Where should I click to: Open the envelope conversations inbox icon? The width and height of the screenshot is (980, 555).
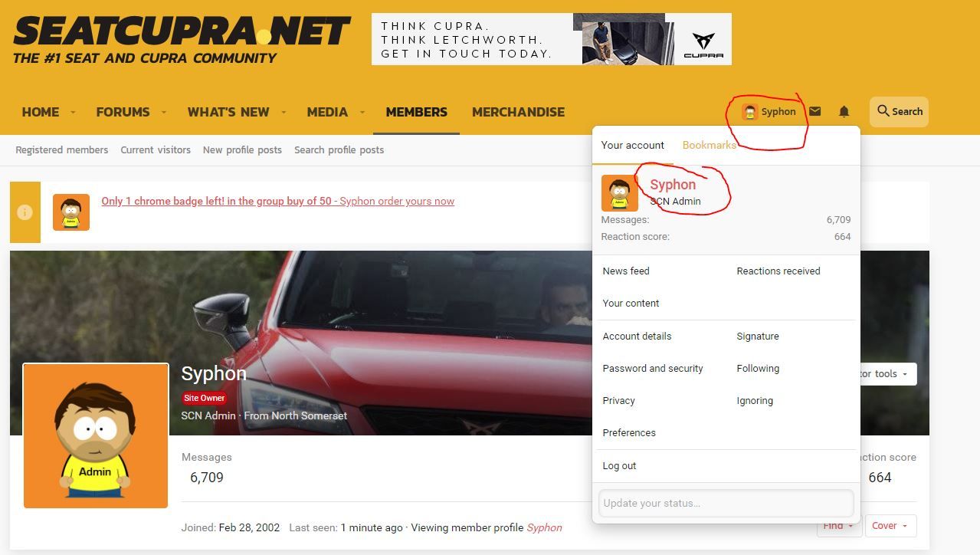[x=815, y=112]
